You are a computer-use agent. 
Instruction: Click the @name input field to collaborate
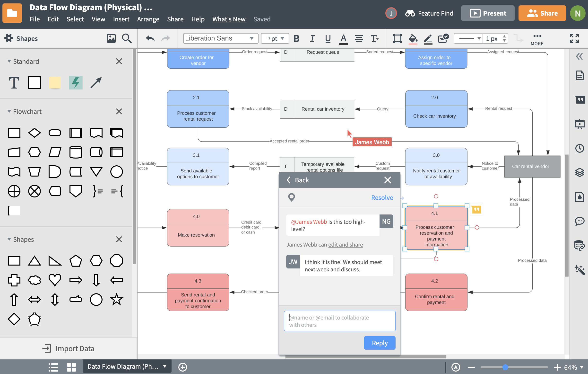pyautogui.click(x=340, y=321)
